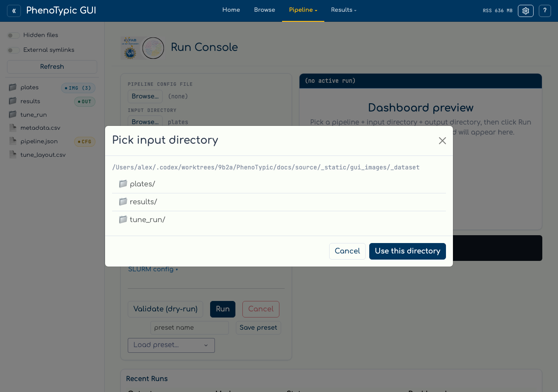Screen dimensions: 558x392
Task: Click the IMG (3) badge
Action: (78, 88)
